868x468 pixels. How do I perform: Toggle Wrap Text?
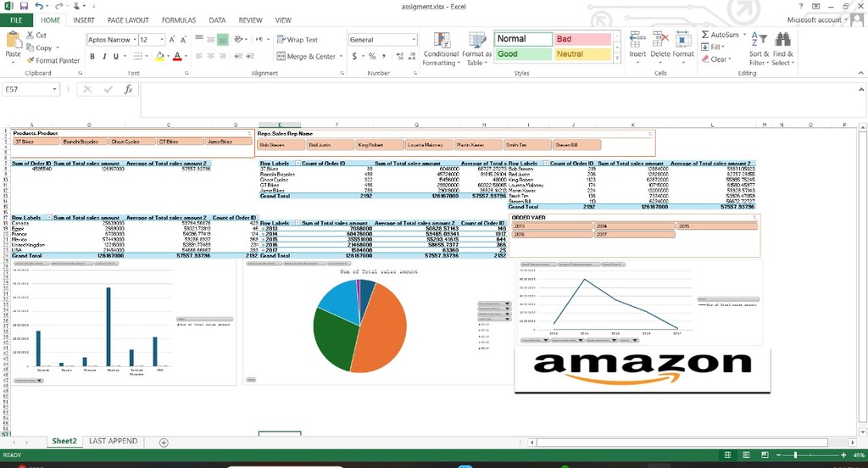298,40
